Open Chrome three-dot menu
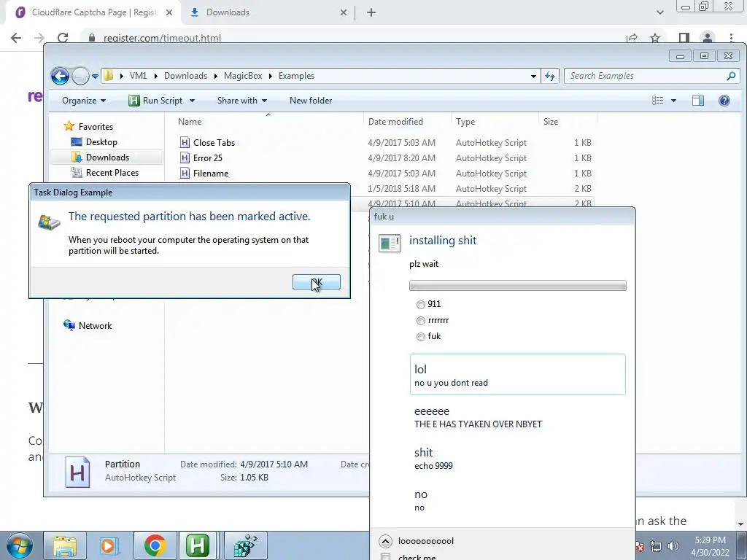 tap(731, 38)
